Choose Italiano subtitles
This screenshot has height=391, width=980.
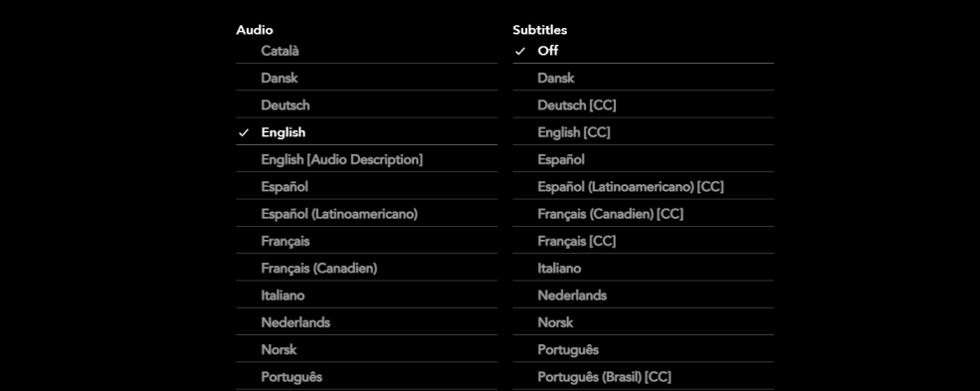click(643, 268)
